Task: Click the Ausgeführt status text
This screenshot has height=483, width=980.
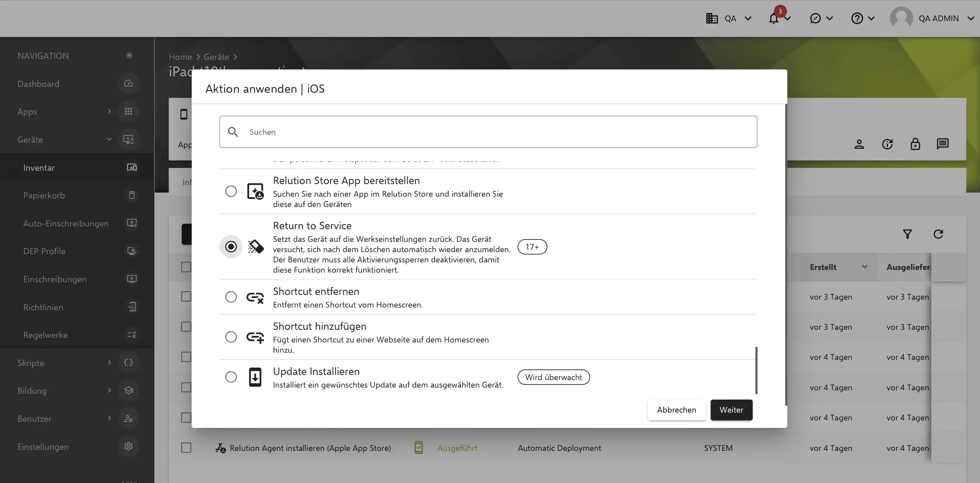Action: pos(457,448)
